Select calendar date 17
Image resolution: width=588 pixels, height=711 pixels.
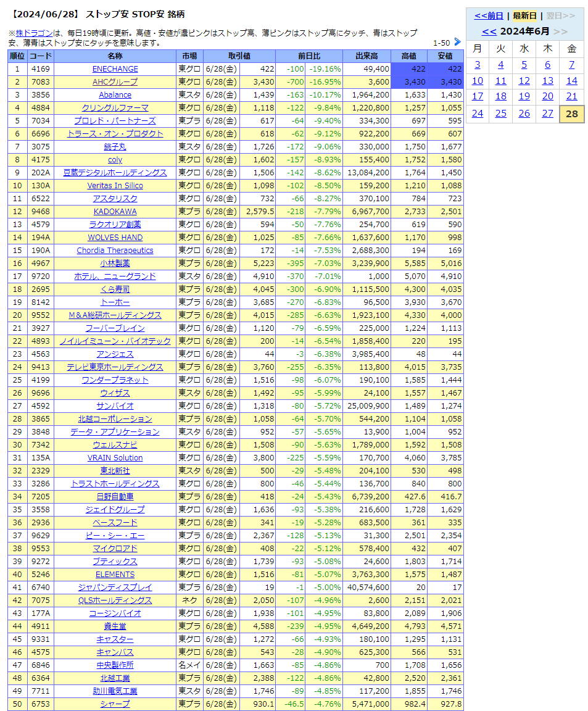(x=478, y=96)
